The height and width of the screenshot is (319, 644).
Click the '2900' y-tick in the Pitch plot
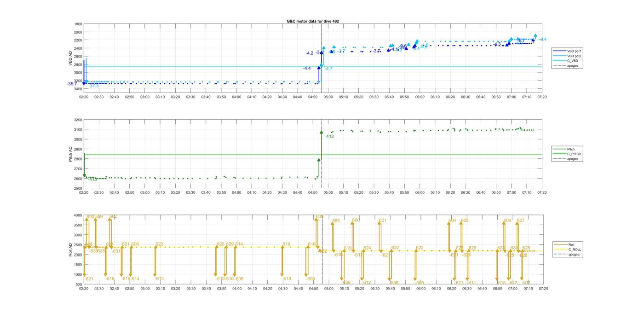[x=78, y=149]
